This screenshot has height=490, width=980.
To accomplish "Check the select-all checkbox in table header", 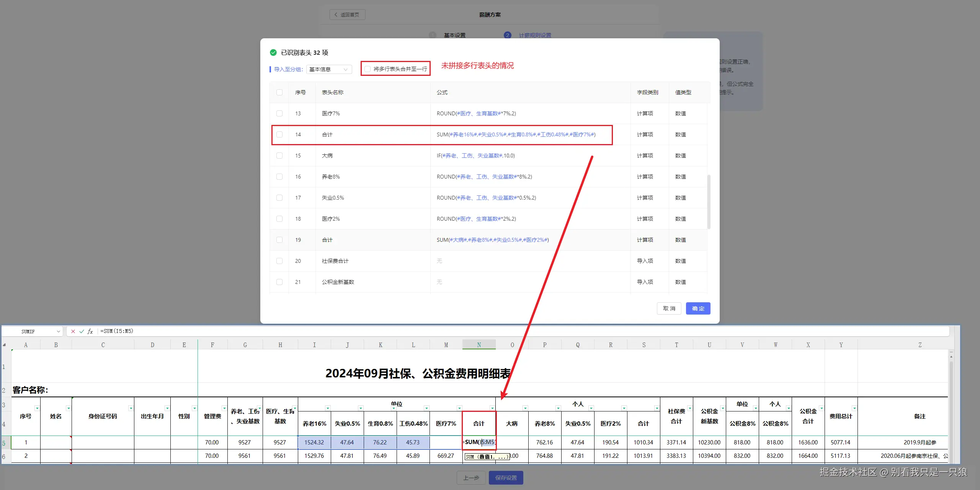I will click(279, 92).
